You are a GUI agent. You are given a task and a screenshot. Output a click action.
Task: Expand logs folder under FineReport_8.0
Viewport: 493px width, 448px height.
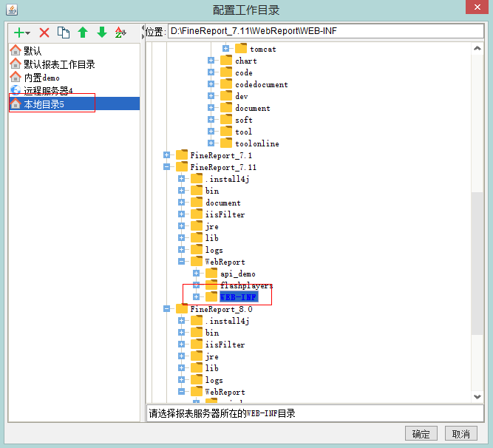[181, 379]
